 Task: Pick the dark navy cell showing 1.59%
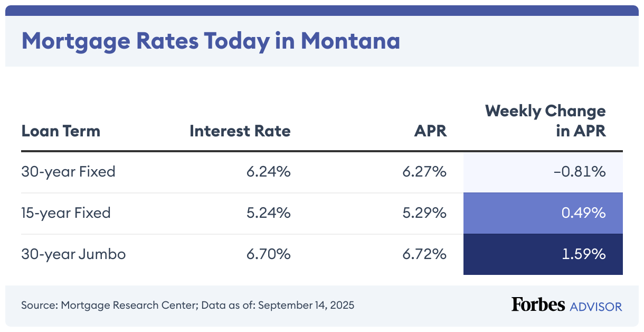[x=543, y=255]
